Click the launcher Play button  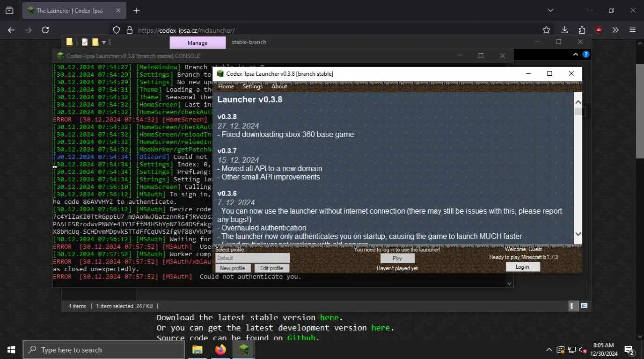pyautogui.click(x=397, y=258)
